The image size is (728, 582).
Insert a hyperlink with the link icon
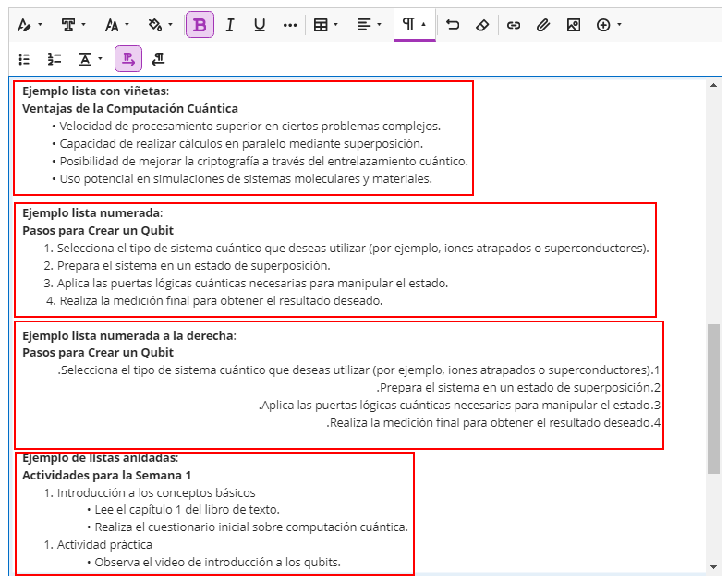click(514, 25)
